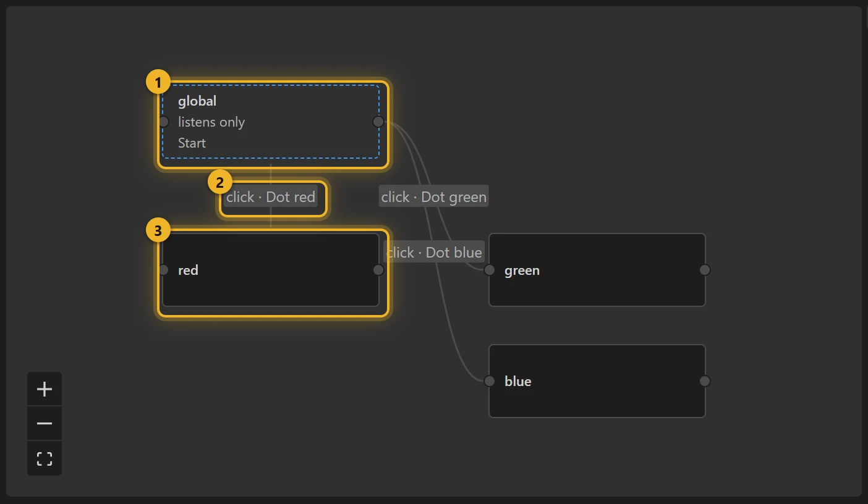Click the red node's input handle
This screenshot has width=868, height=504.
163,270
